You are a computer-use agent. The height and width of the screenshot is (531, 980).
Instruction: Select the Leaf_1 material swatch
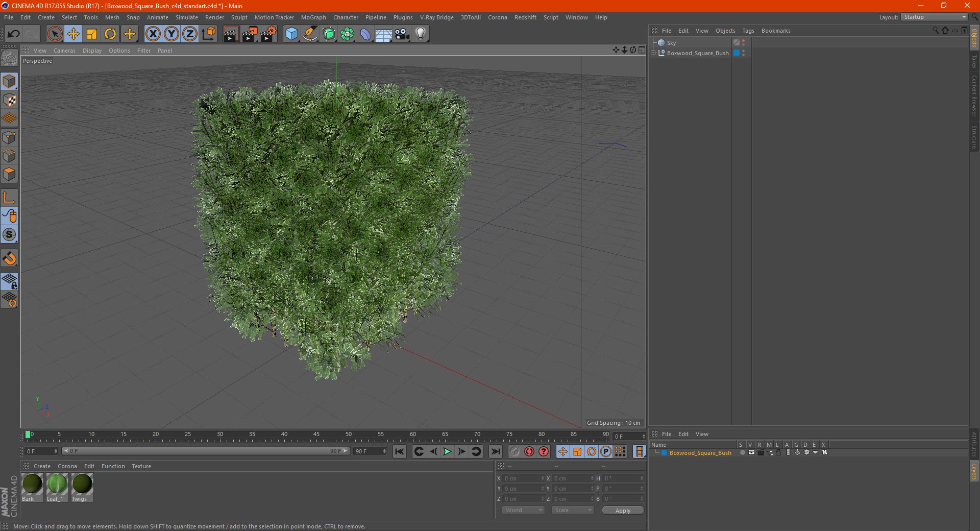coord(57,487)
